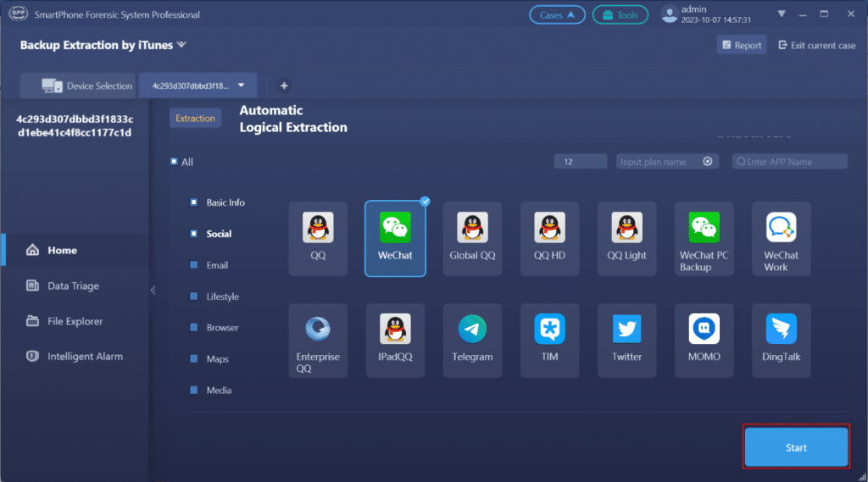Choose the DingTalk app icon
The image size is (868, 482).
781,329
